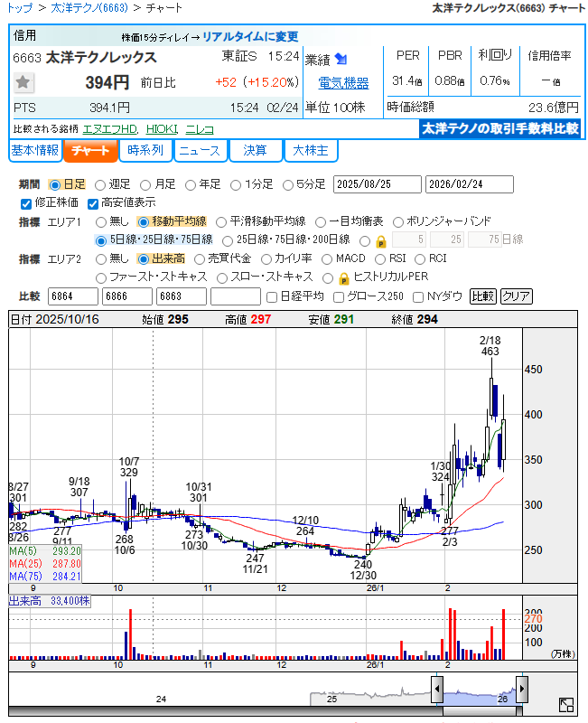Screen dimensions: 588x723
Task: Click start date field 2025/08/25
Action: [x=377, y=184]
